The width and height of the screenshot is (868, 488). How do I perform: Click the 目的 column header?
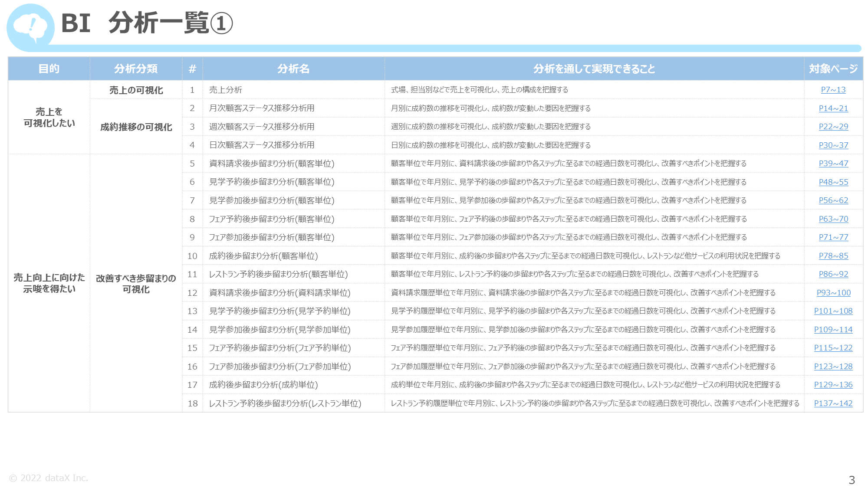[49, 69]
